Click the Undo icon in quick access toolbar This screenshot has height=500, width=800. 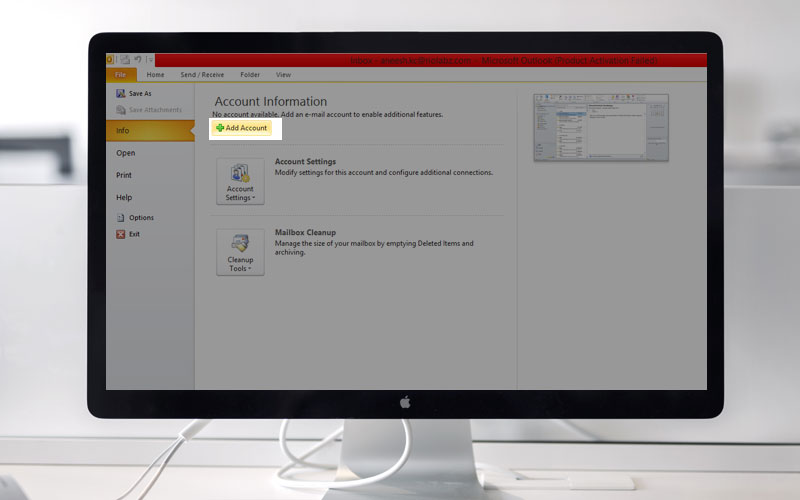[x=138, y=60]
